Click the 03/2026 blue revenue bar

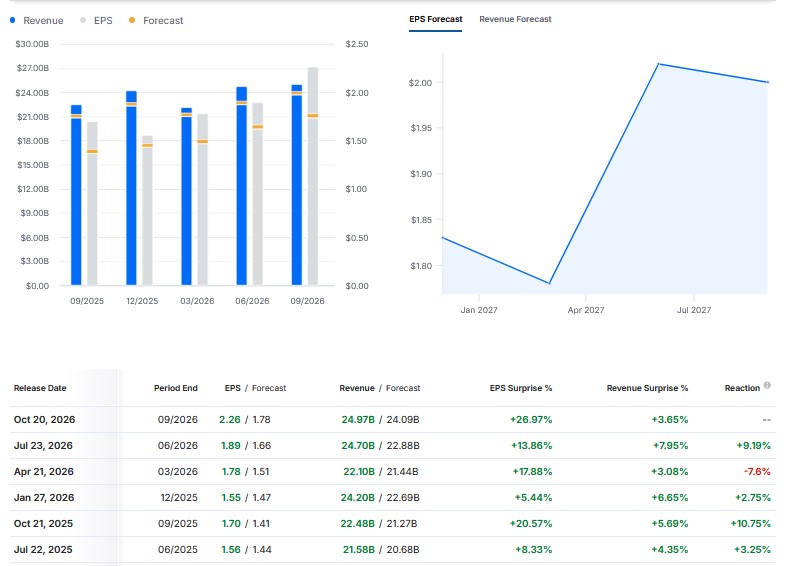point(187,197)
